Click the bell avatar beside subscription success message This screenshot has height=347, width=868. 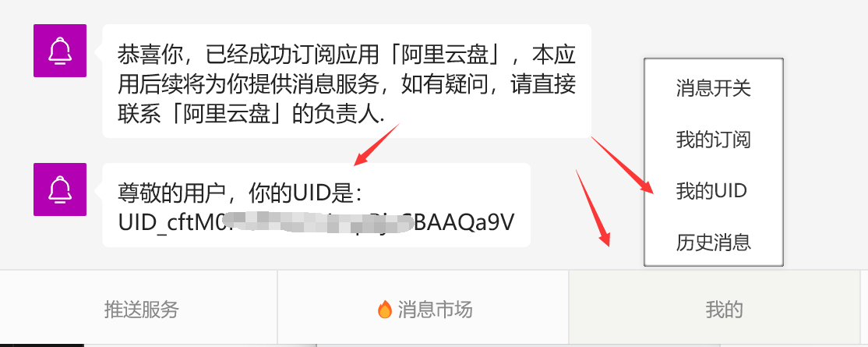pyautogui.click(x=60, y=51)
